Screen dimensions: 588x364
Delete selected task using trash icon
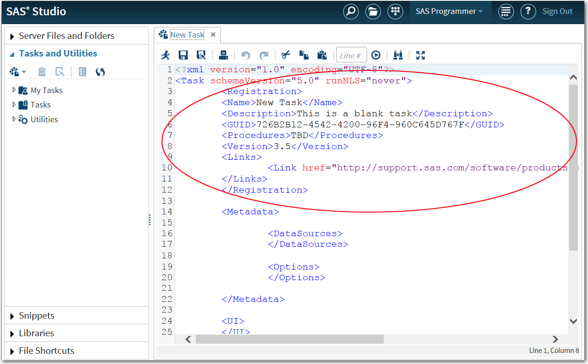pos(42,72)
